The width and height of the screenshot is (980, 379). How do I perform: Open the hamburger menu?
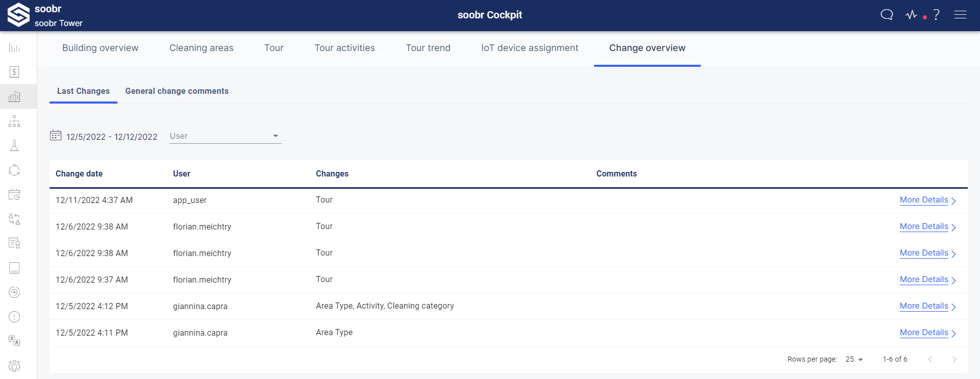tap(960, 15)
